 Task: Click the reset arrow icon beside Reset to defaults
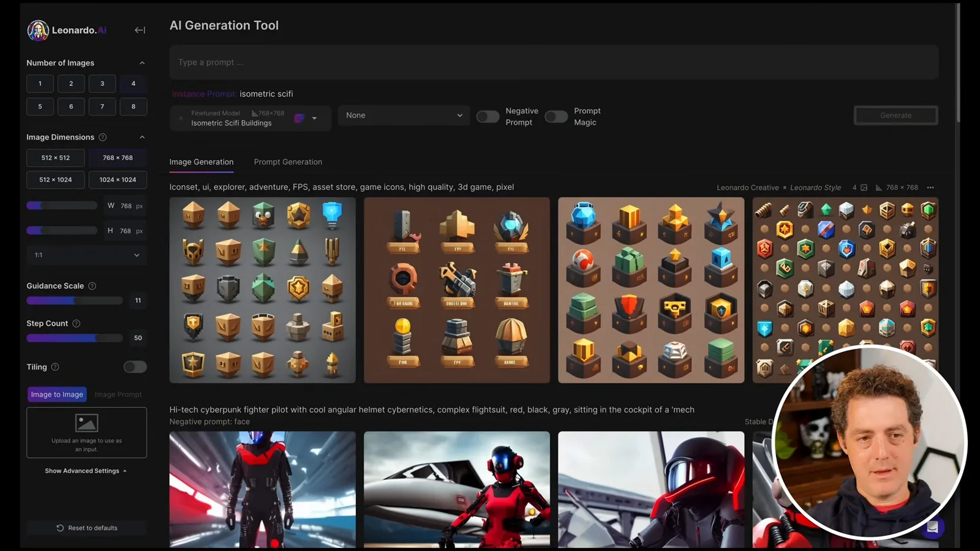point(60,528)
